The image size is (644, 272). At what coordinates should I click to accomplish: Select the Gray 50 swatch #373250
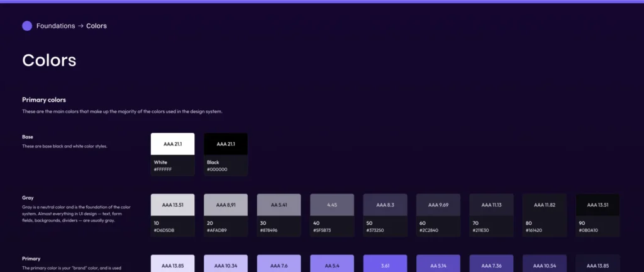[x=385, y=205]
